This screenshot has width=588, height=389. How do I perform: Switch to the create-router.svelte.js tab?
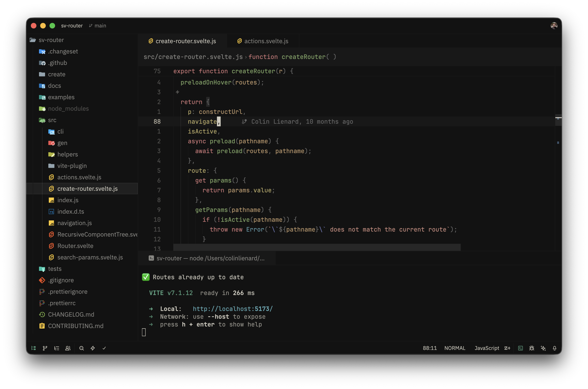pyautogui.click(x=182, y=41)
